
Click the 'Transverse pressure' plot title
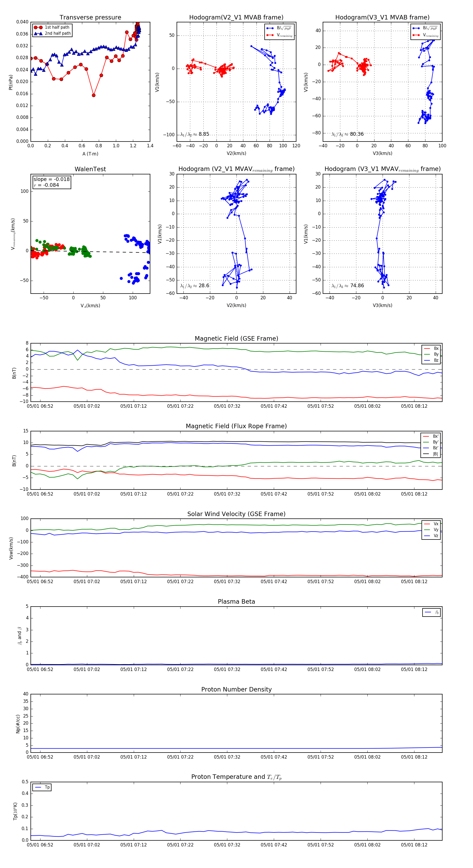(x=90, y=17)
